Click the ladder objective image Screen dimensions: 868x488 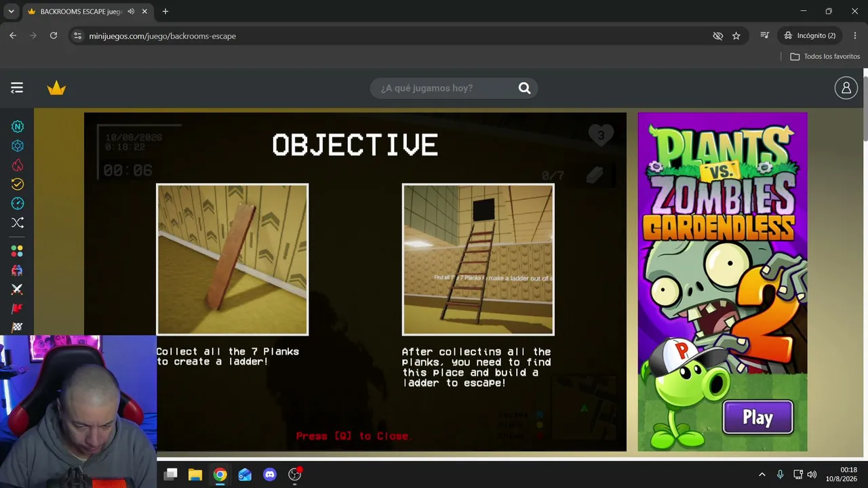coord(478,260)
